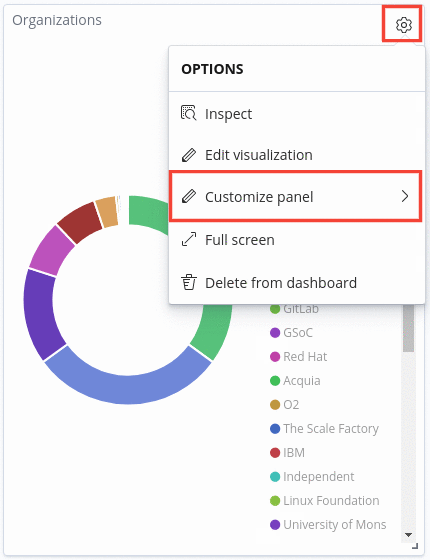Click The Scale Factory legend label
The height and width of the screenshot is (560, 430).
[x=331, y=429]
